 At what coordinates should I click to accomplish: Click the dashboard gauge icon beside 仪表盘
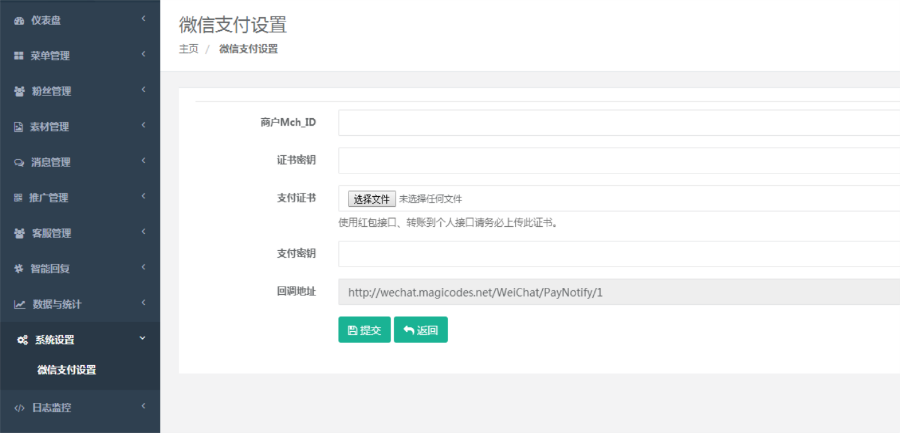pos(19,21)
